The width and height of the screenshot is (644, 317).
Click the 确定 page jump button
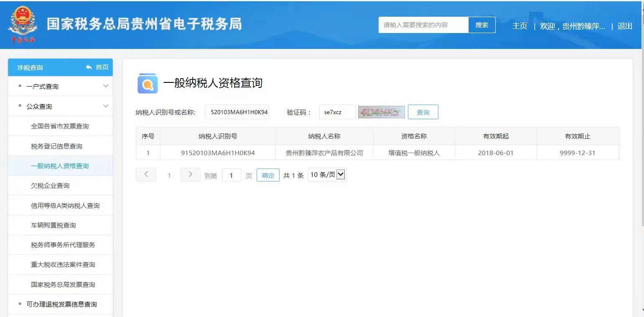(268, 175)
